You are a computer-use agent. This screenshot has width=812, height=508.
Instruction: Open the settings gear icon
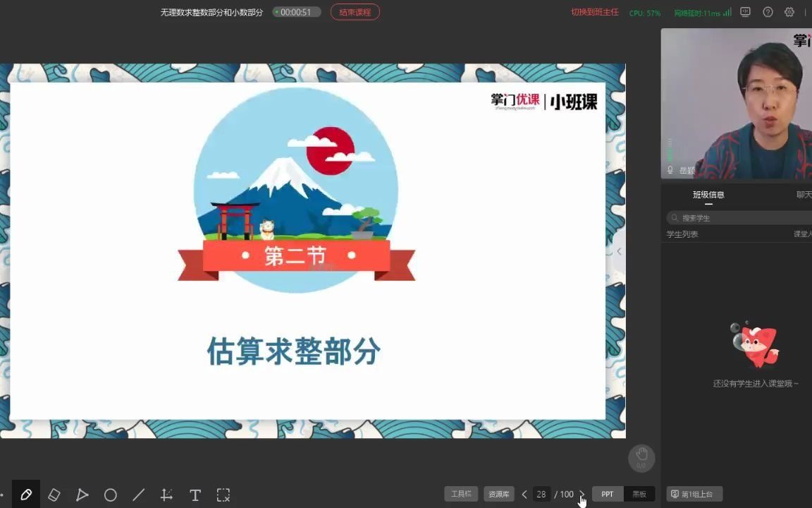click(x=789, y=12)
